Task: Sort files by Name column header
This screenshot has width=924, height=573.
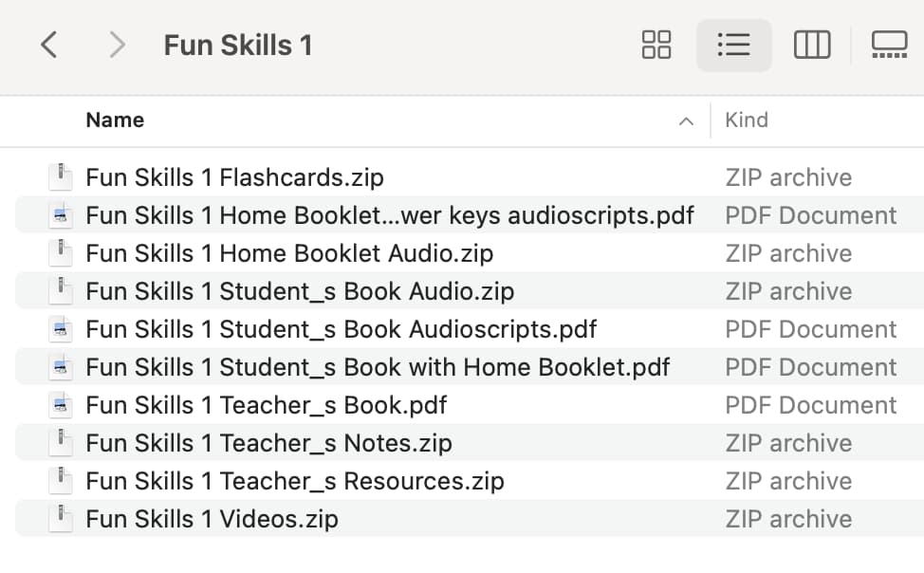Action: (115, 120)
